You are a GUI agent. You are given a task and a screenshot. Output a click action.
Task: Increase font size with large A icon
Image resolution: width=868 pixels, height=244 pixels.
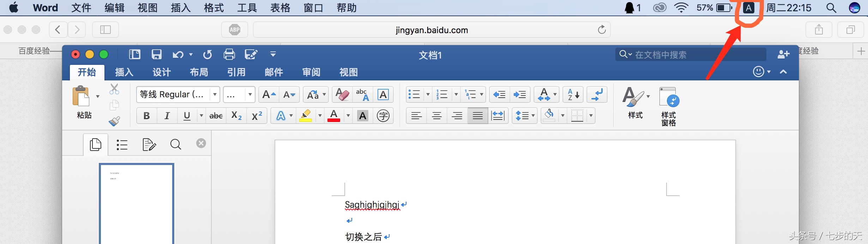click(x=269, y=94)
